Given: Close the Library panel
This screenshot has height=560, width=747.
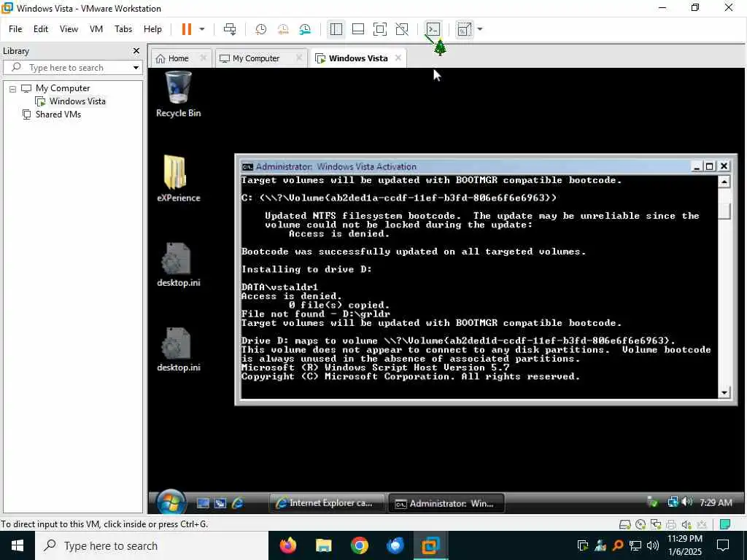Looking at the screenshot, I should 136,50.
